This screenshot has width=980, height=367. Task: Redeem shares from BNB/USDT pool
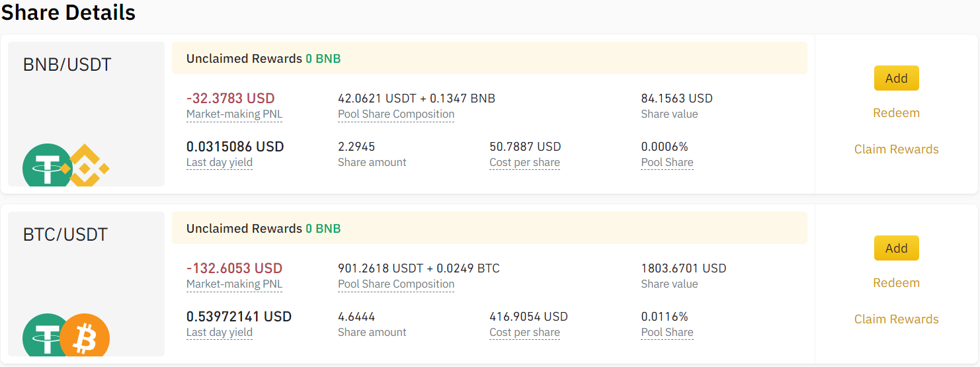896,113
